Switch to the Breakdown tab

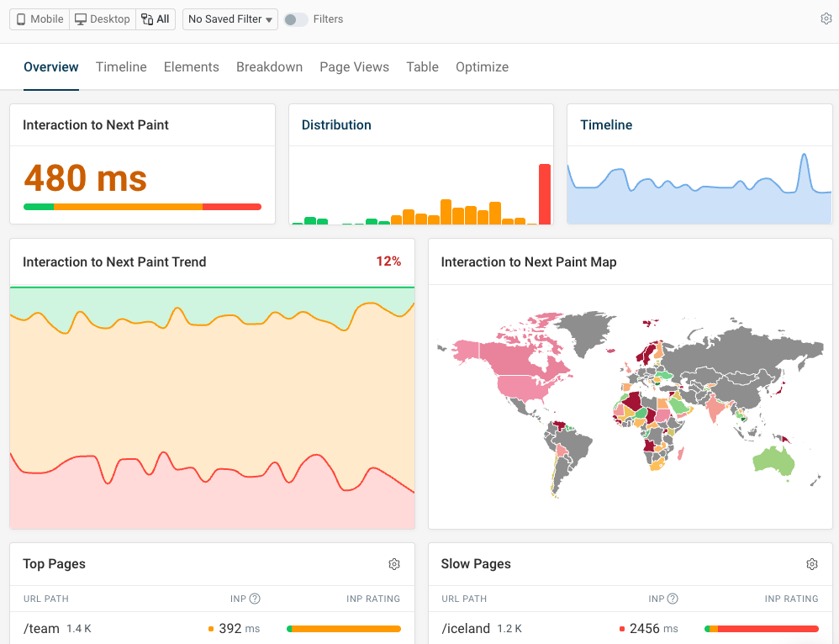coord(269,67)
